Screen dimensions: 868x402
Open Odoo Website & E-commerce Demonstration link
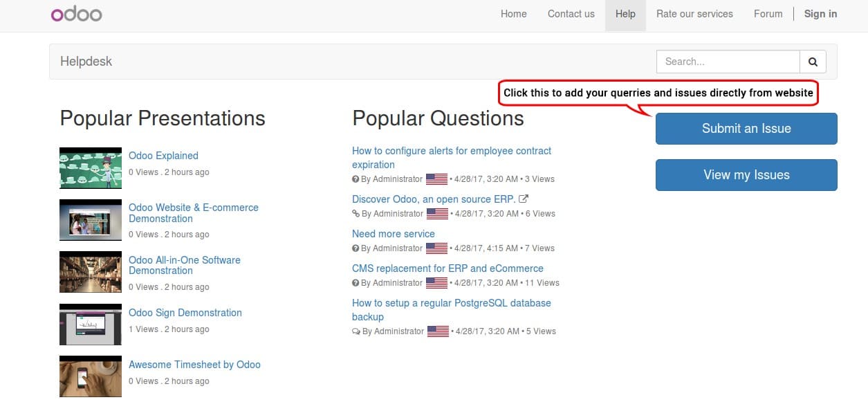coord(194,213)
